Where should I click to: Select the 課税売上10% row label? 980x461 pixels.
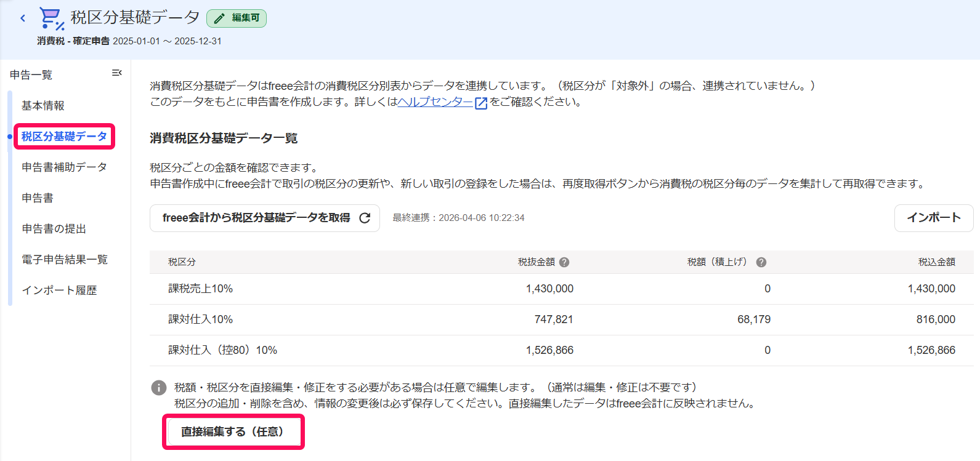click(200, 289)
